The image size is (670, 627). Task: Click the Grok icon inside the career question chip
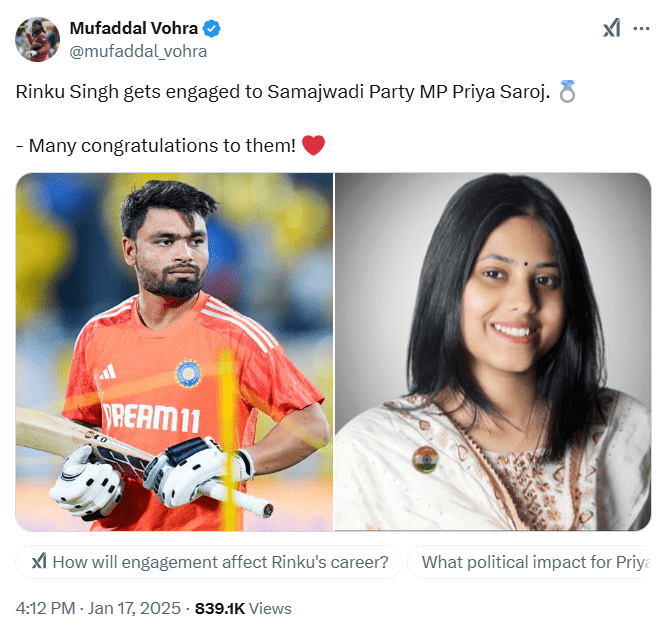pos(39,562)
